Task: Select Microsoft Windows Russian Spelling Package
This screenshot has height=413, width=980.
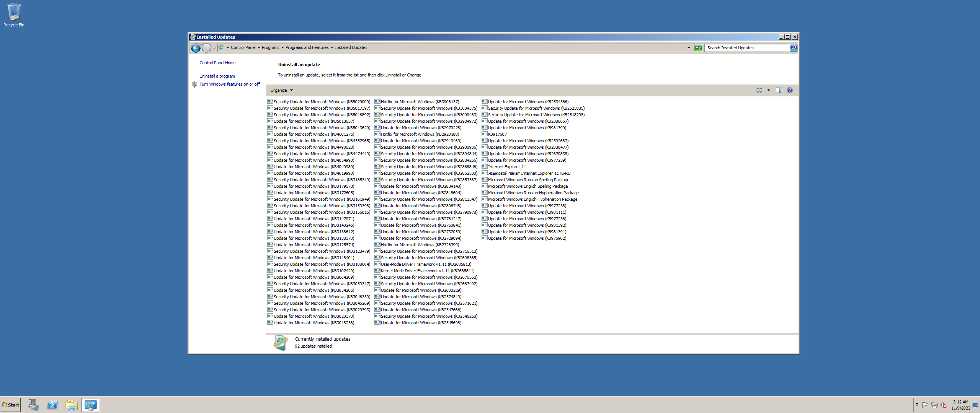Action: pyautogui.click(x=526, y=180)
